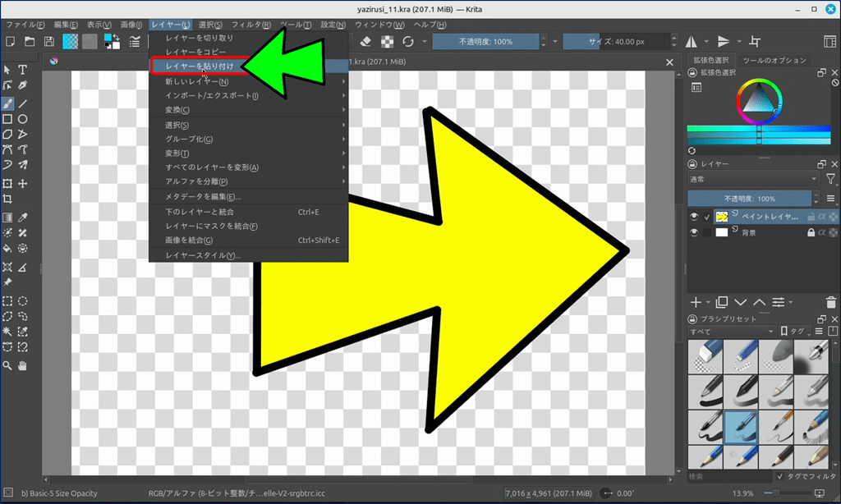
Task: Activate the eraser mode icon
Action: 367,41
